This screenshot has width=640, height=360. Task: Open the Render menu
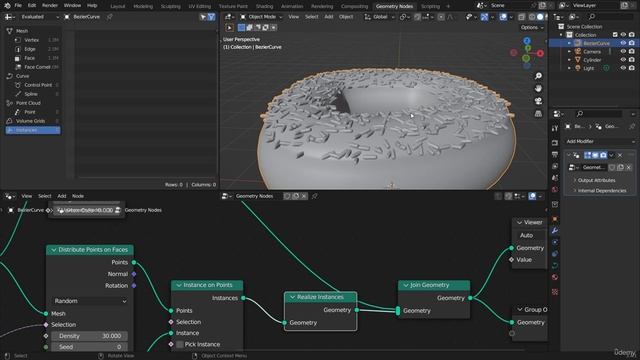click(50, 6)
